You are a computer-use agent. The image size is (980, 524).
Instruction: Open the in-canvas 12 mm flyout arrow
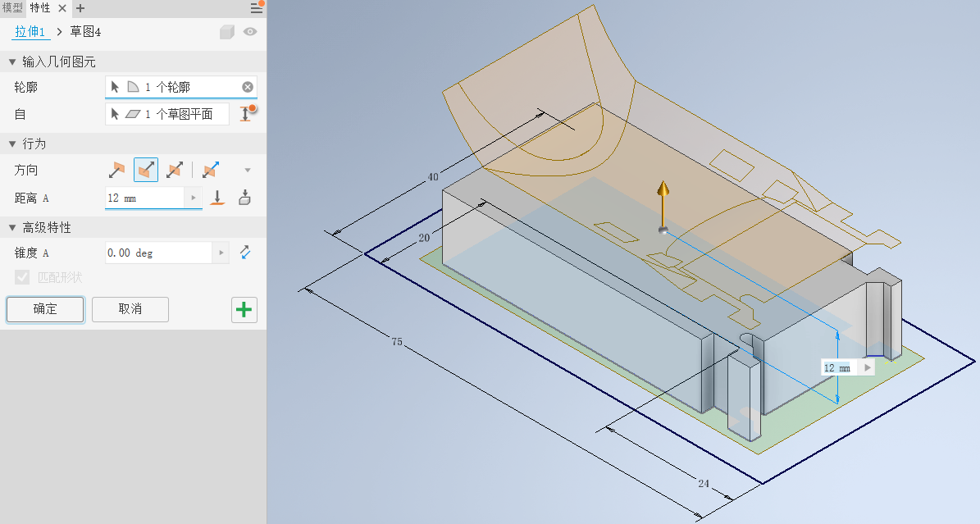pyautogui.click(x=867, y=367)
